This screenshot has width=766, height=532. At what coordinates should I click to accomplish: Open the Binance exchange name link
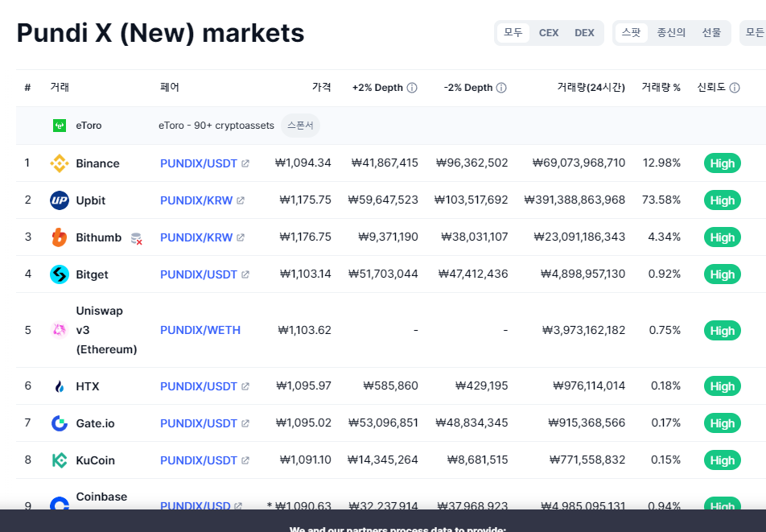97,163
